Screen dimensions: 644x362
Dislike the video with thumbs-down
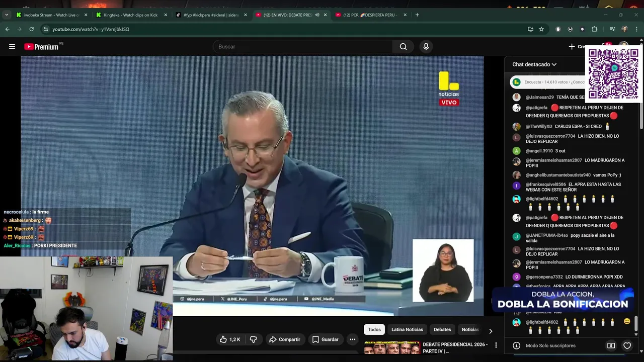254,339
